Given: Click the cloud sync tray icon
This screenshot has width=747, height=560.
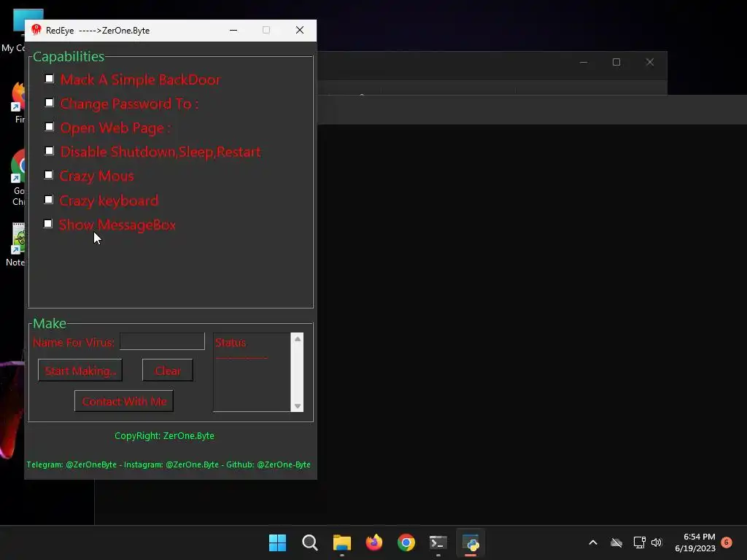Looking at the screenshot, I should 616,542.
